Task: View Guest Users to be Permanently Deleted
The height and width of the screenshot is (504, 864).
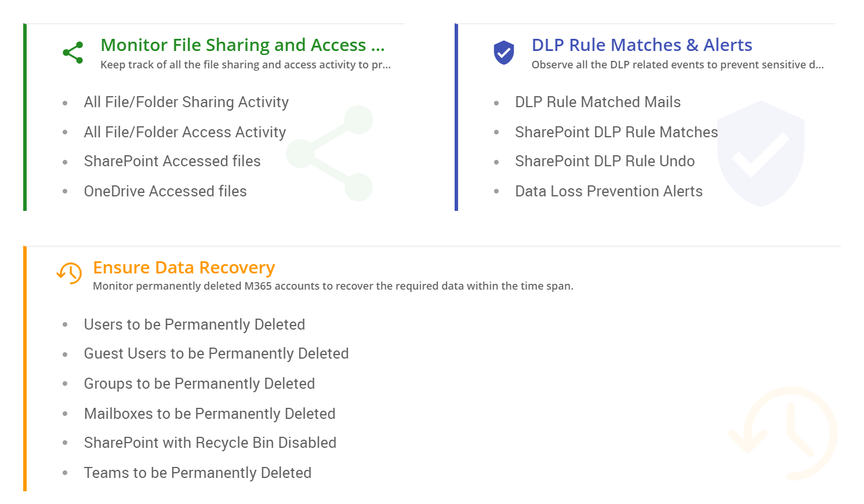Action: 216,354
